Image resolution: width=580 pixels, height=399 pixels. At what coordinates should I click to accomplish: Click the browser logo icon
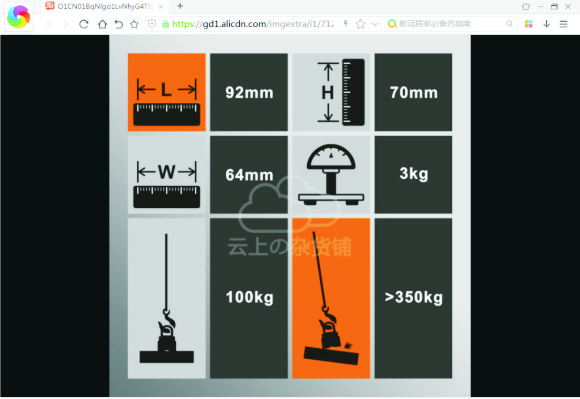click(18, 16)
